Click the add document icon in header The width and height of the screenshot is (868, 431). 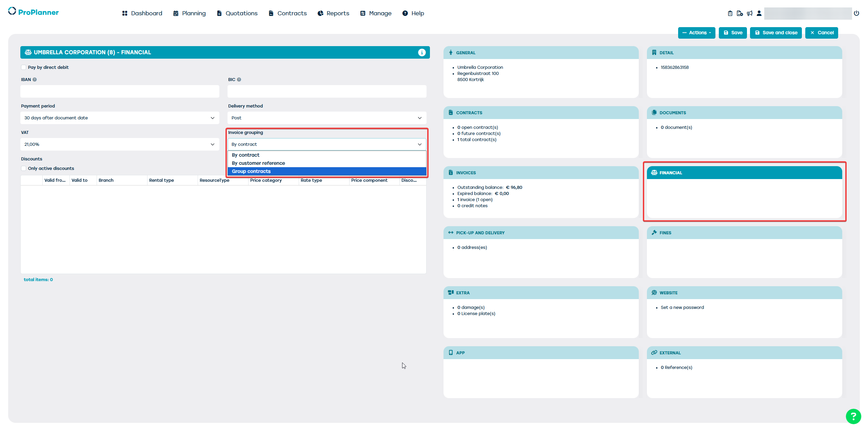pos(740,13)
